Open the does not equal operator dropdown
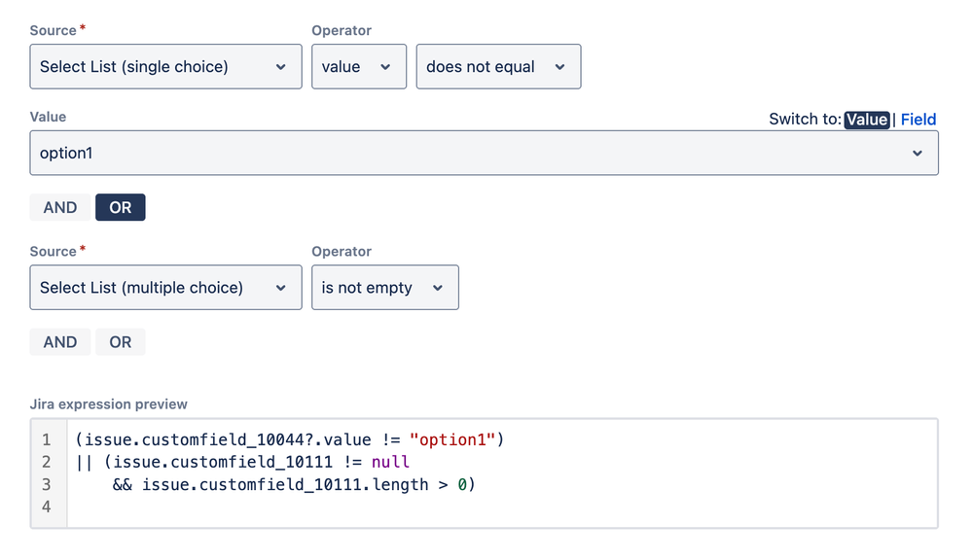 point(498,66)
